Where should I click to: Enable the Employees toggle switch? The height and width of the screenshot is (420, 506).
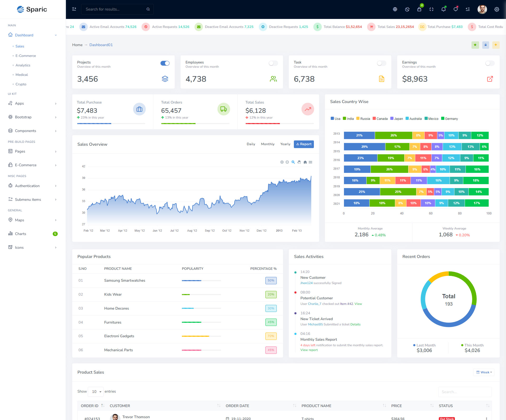click(273, 63)
